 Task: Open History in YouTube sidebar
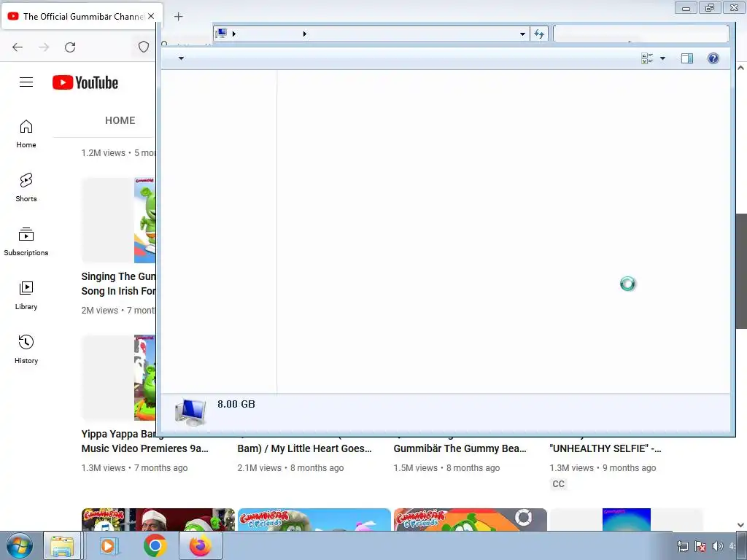(26, 349)
